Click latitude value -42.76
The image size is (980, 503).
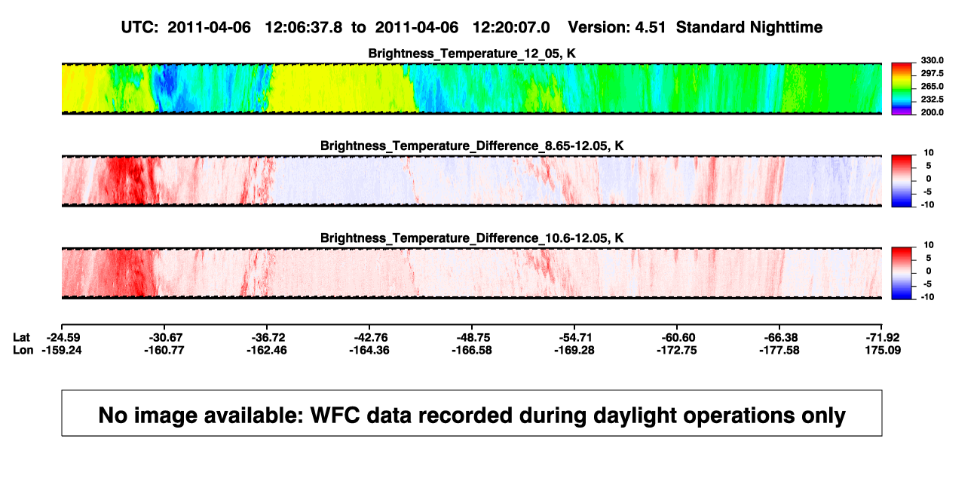click(x=369, y=337)
